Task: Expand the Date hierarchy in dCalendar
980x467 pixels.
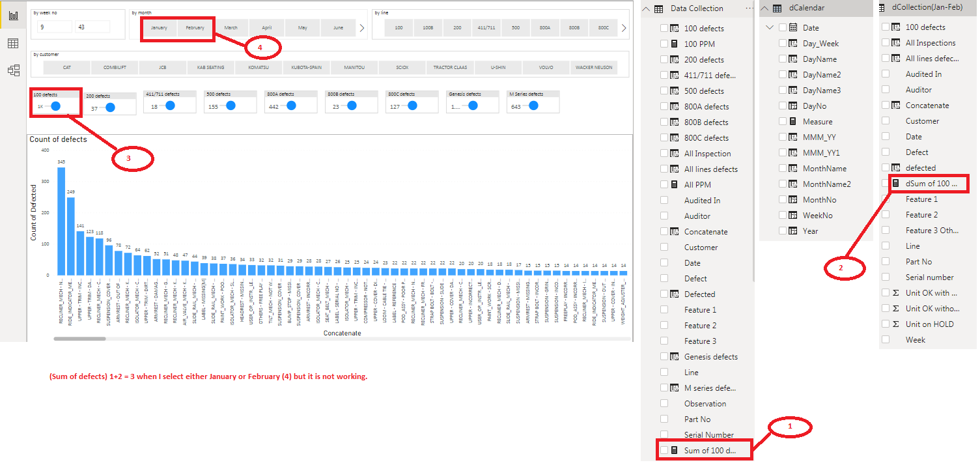Action: (770, 27)
